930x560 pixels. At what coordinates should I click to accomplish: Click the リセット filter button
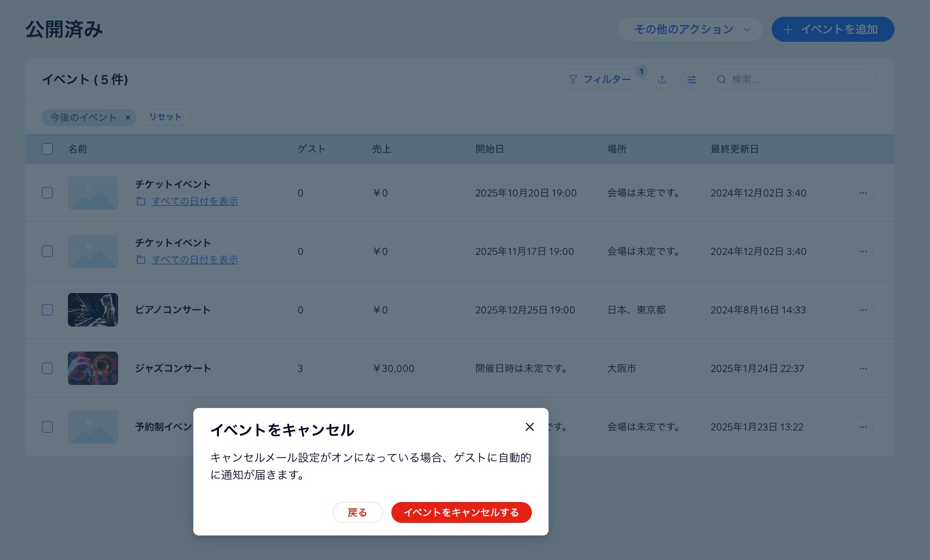(165, 117)
